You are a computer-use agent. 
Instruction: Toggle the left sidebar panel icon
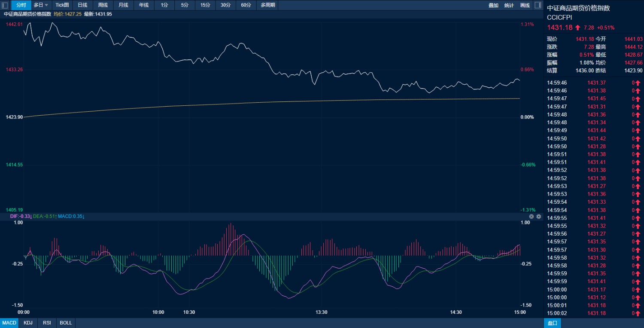pos(5,5)
